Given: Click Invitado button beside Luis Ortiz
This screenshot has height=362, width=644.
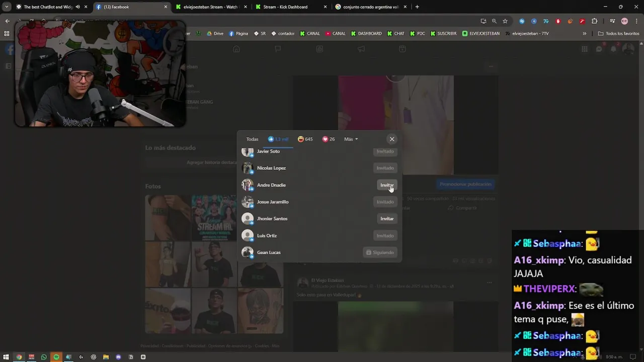Looking at the screenshot, I should point(385,236).
